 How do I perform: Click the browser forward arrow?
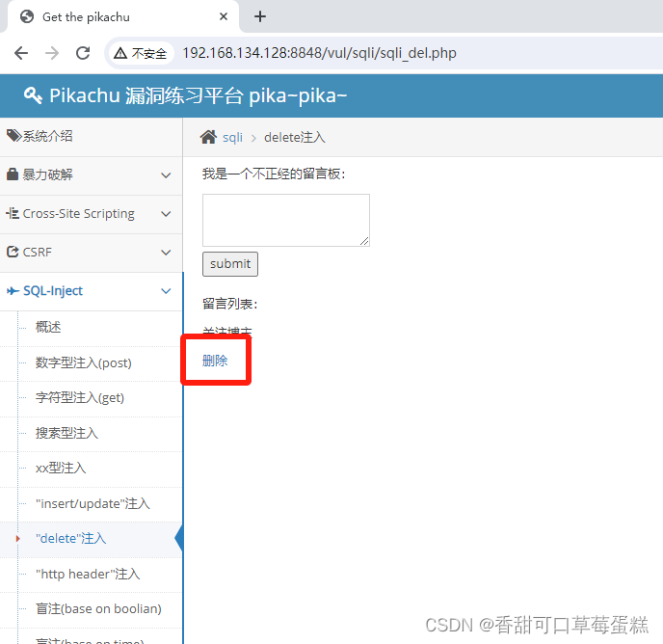pyautogui.click(x=52, y=53)
